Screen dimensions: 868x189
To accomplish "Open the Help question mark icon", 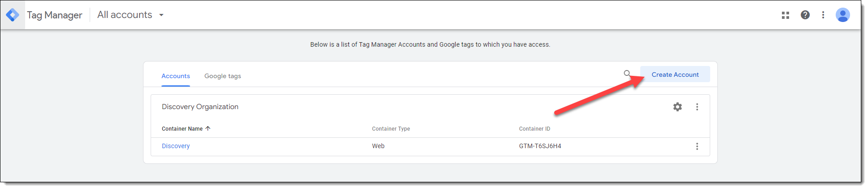I will (x=805, y=15).
